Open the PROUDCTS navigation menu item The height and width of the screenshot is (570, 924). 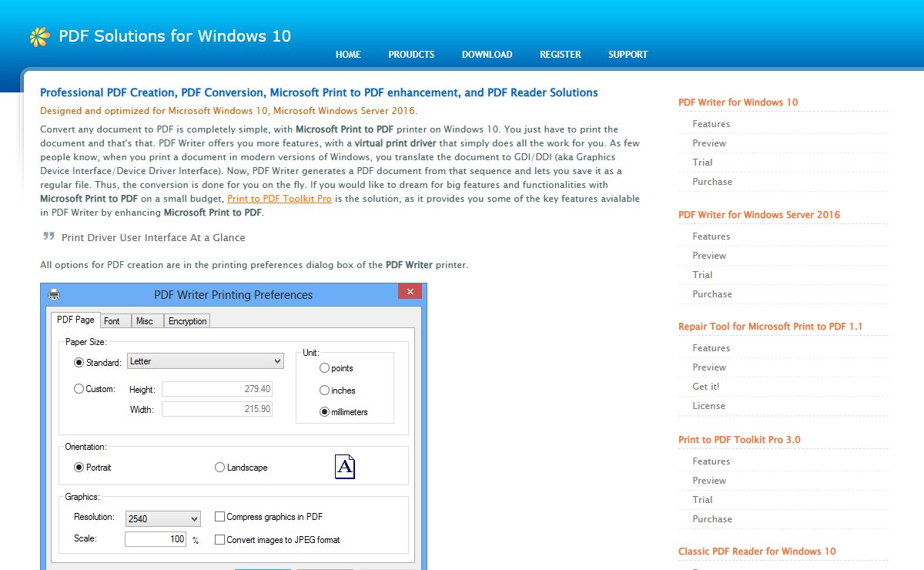[411, 55]
